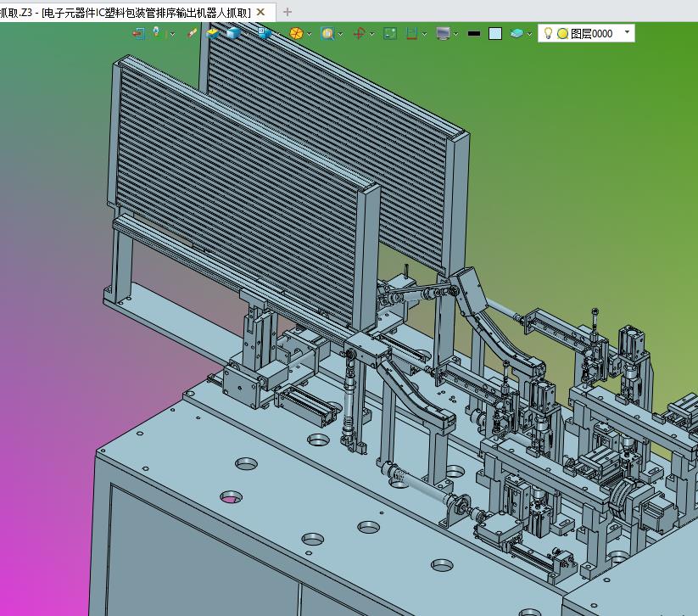Add a new document tab with plus button

288,12
